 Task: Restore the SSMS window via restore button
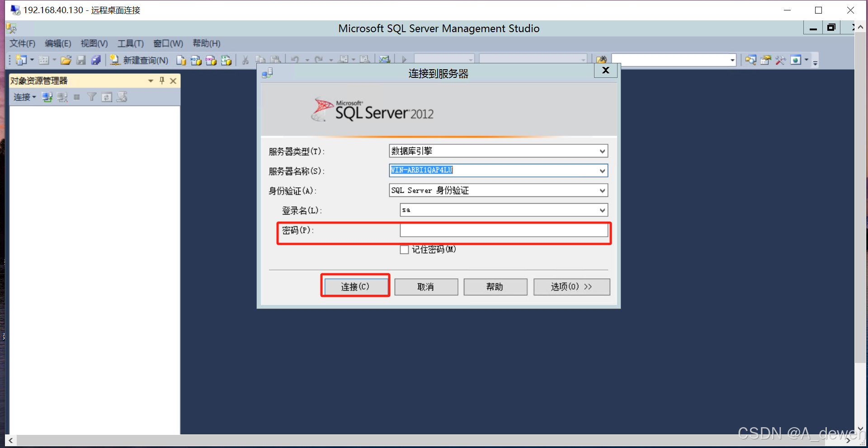click(x=831, y=28)
